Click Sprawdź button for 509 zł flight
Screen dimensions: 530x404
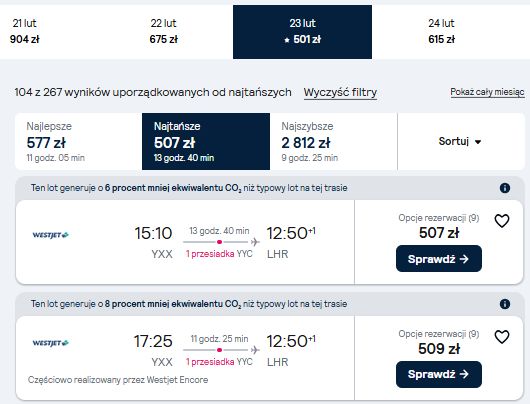[x=439, y=374]
